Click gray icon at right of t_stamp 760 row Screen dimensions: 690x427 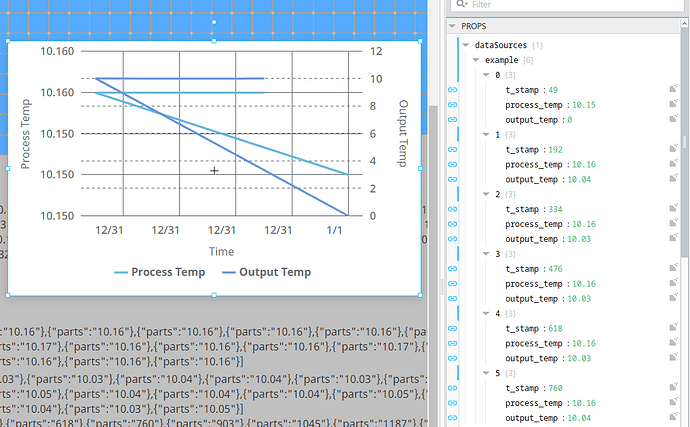673,387
